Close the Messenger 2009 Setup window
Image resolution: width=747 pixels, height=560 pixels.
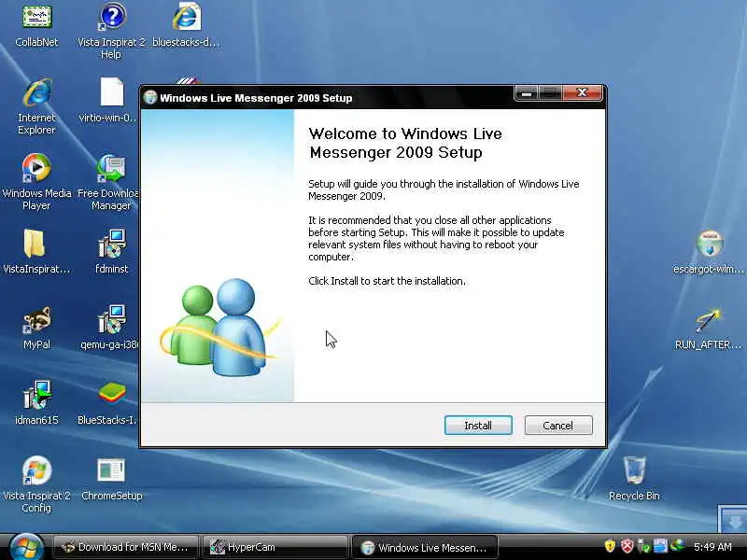pos(582,93)
